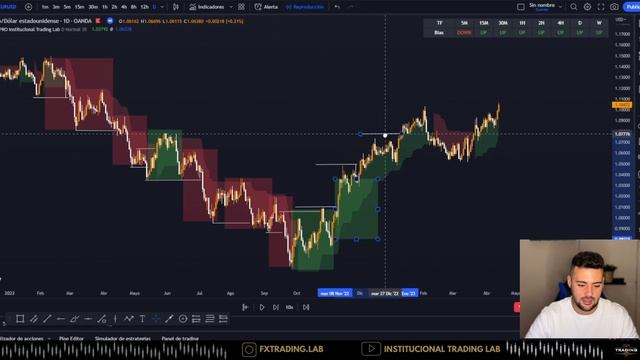Click the crosshair price label on price scale
This screenshot has width=640, height=360.
click(x=622, y=134)
